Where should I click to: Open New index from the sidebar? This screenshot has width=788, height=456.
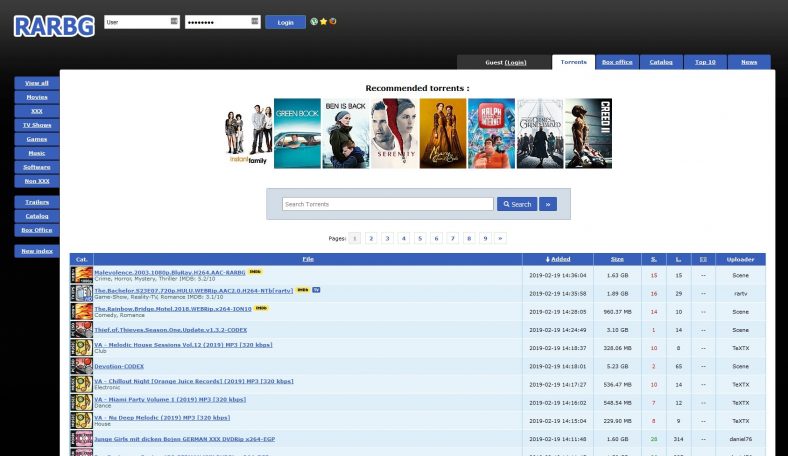[37, 251]
